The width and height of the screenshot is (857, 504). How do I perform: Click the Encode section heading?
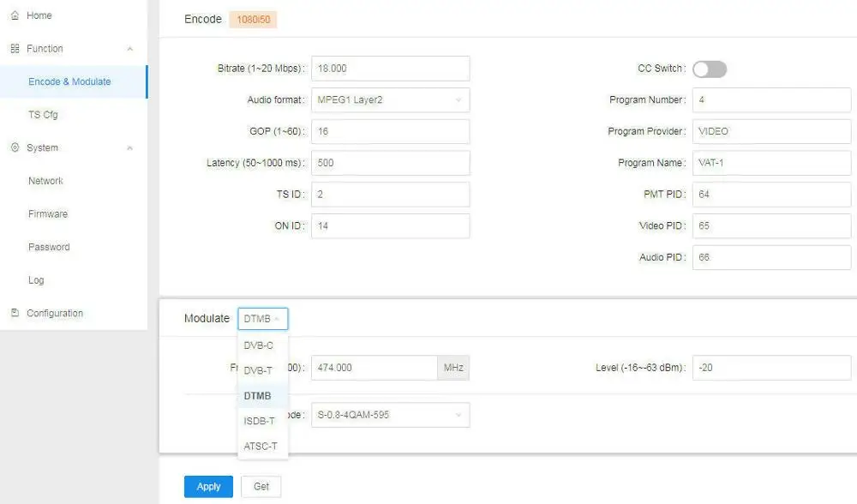[203, 19]
